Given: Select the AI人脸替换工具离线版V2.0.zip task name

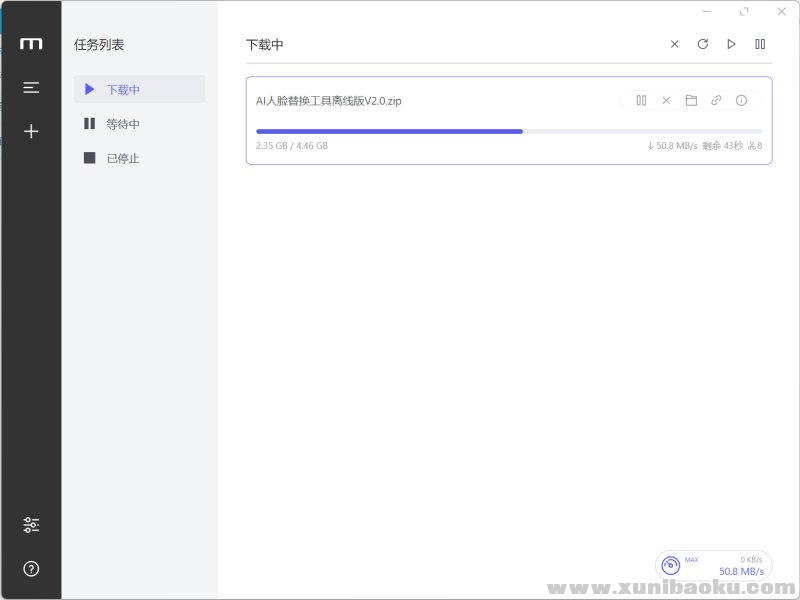Looking at the screenshot, I should click(329, 100).
